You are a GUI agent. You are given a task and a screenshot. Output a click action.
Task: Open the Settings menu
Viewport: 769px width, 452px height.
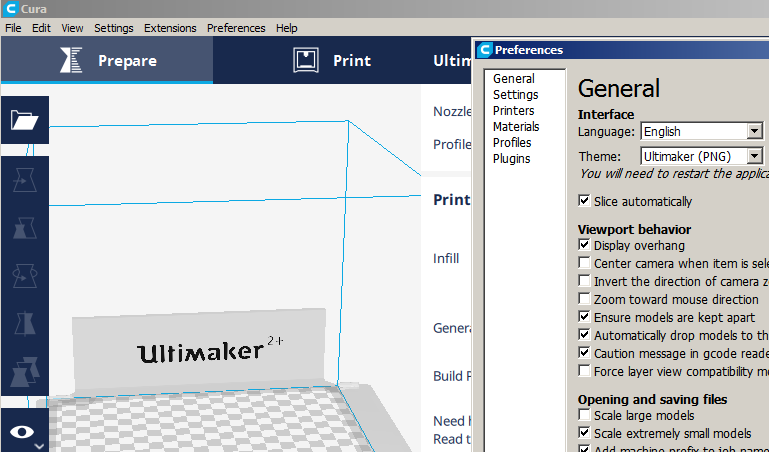pos(114,28)
